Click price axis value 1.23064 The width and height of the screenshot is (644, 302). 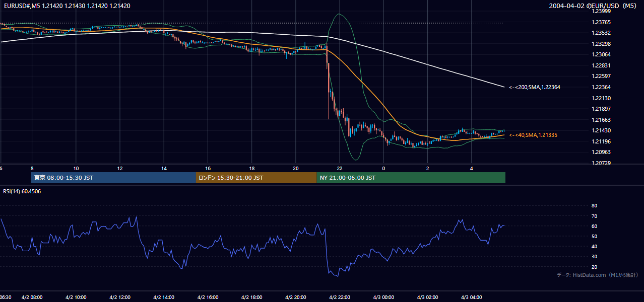pyautogui.click(x=601, y=54)
